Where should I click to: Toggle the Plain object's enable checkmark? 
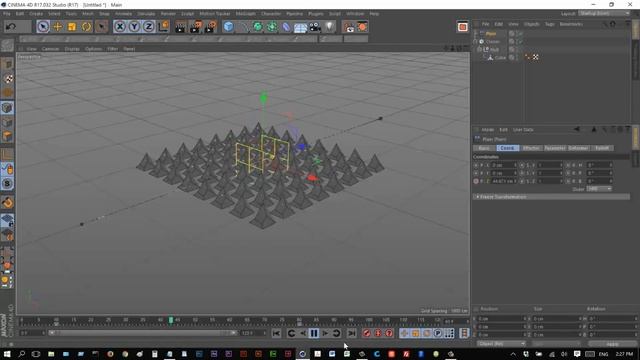(521, 34)
